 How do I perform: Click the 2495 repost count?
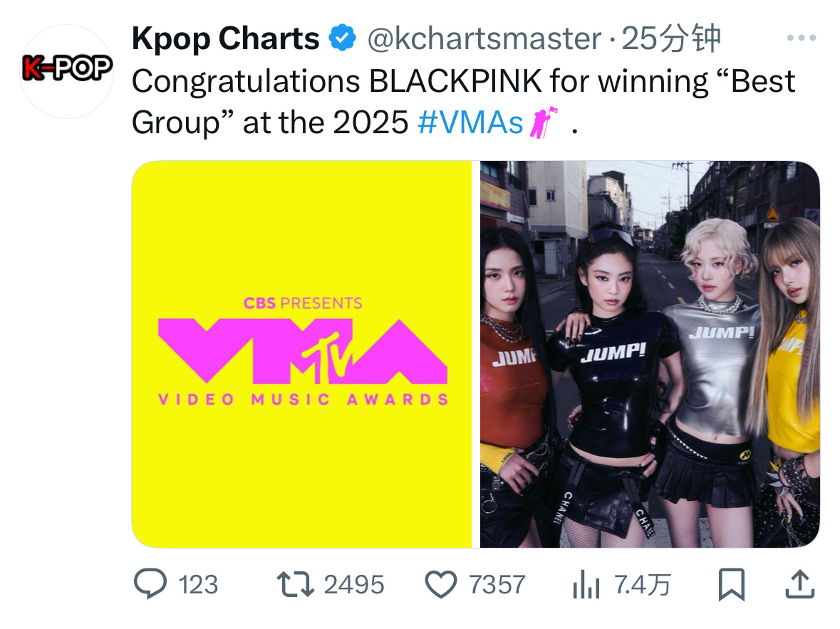pyautogui.click(x=354, y=585)
